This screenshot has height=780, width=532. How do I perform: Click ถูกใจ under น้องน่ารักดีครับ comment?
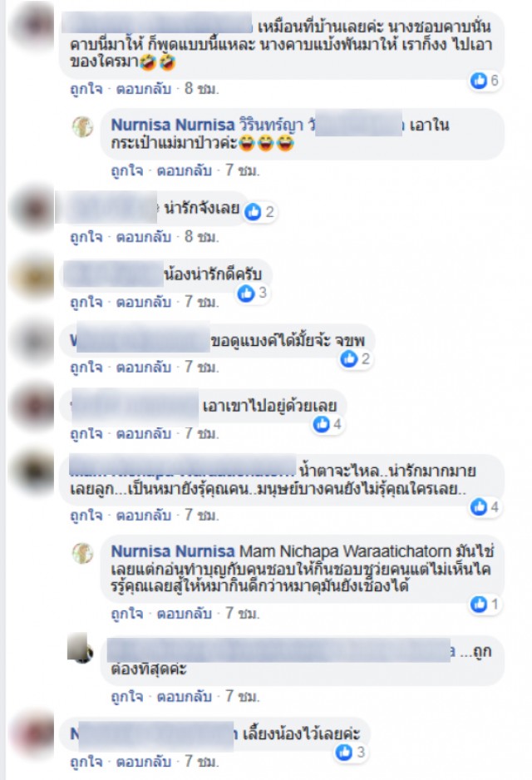pos(86,302)
